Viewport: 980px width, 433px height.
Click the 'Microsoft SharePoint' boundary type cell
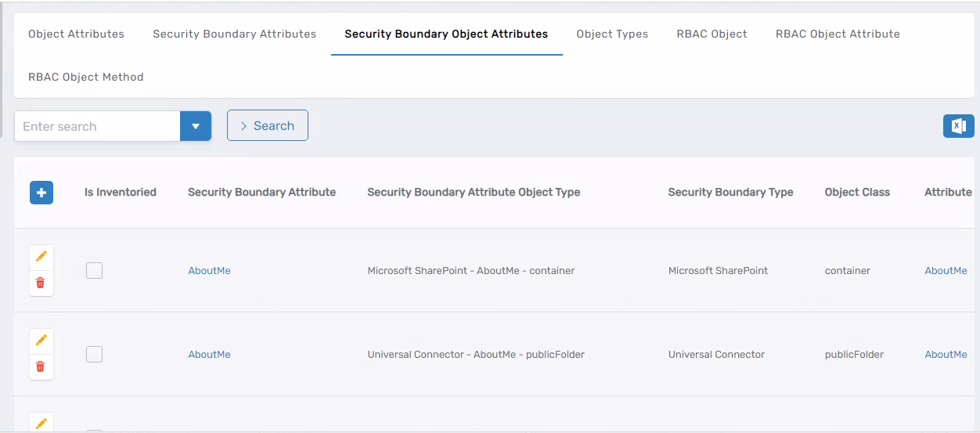click(x=718, y=270)
